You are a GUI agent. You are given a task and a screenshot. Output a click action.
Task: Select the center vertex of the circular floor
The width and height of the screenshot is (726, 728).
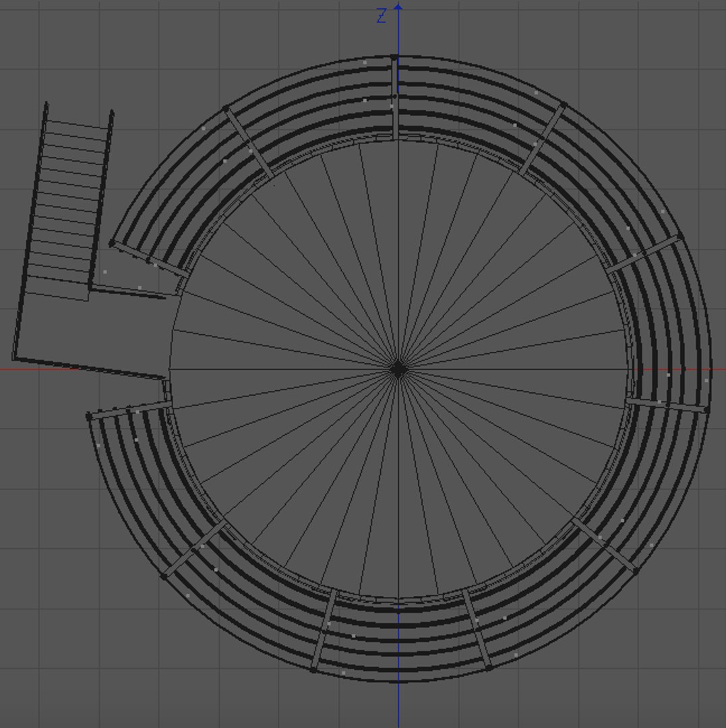pyautogui.click(x=398, y=370)
